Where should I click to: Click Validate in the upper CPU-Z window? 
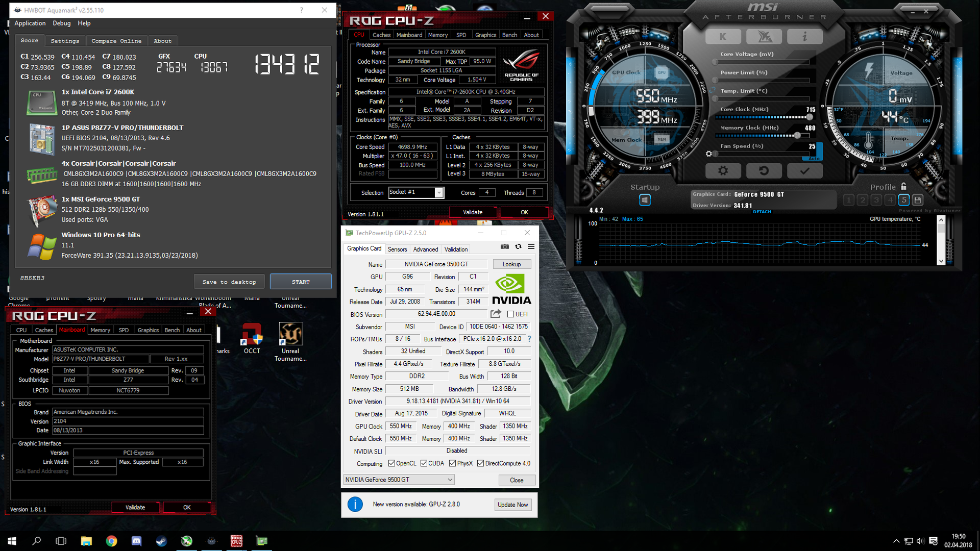click(x=472, y=212)
